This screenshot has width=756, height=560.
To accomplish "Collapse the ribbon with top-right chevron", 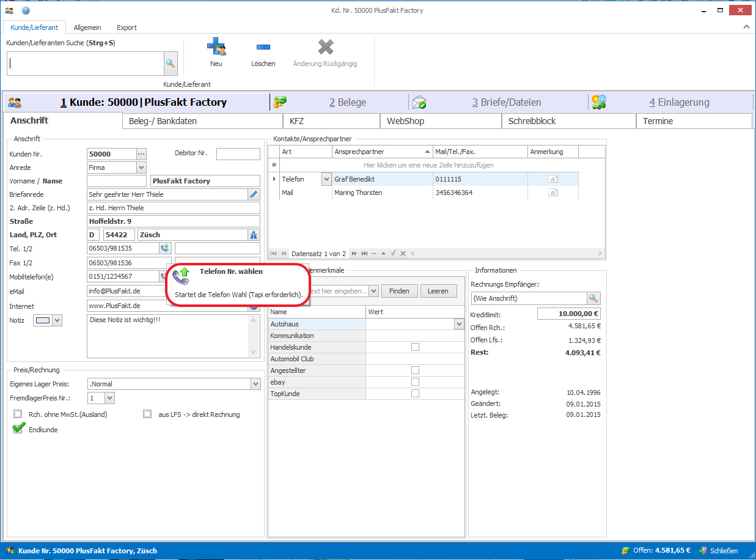I will coord(746,27).
